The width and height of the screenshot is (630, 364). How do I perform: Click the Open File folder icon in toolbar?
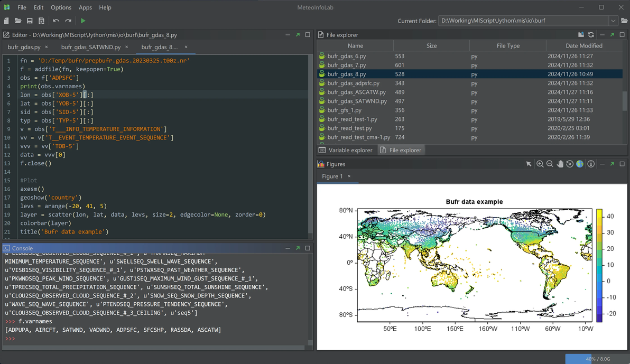pos(18,21)
